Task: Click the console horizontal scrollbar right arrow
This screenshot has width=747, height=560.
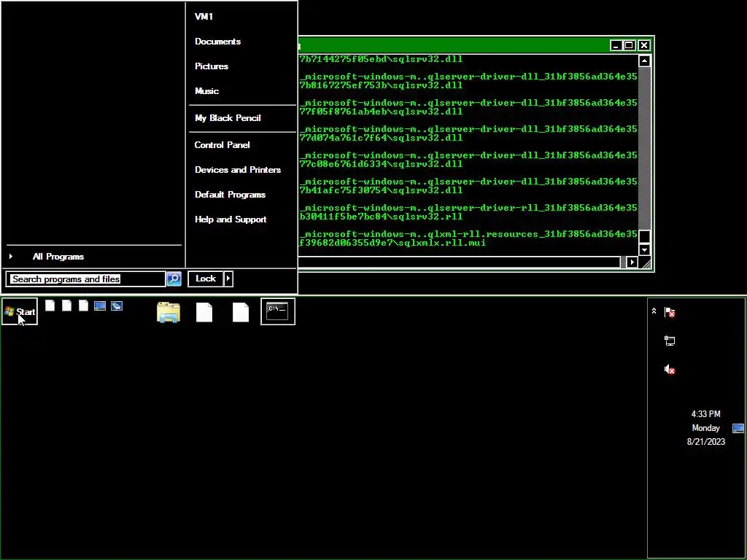Action: pyautogui.click(x=632, y=262)
